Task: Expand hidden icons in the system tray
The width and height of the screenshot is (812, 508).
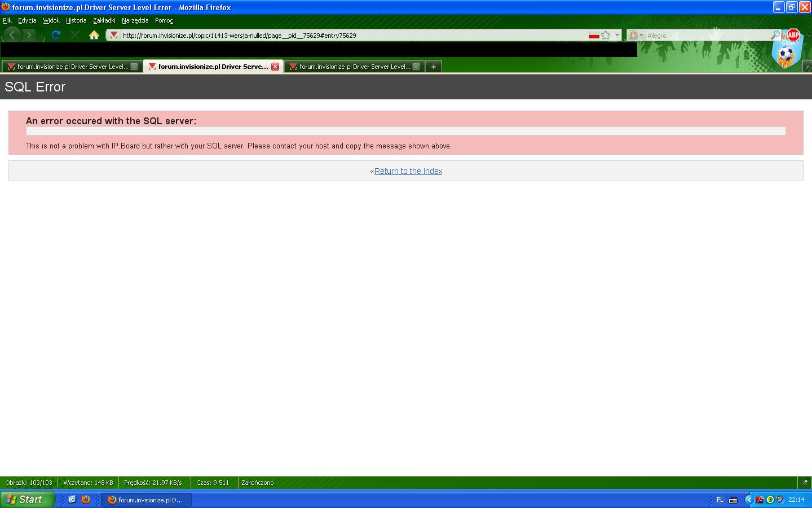Action: pos(750,500)
